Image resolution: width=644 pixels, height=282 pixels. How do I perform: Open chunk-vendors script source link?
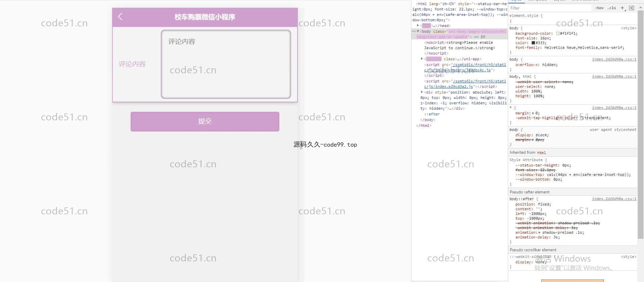(x=465, y=67)
